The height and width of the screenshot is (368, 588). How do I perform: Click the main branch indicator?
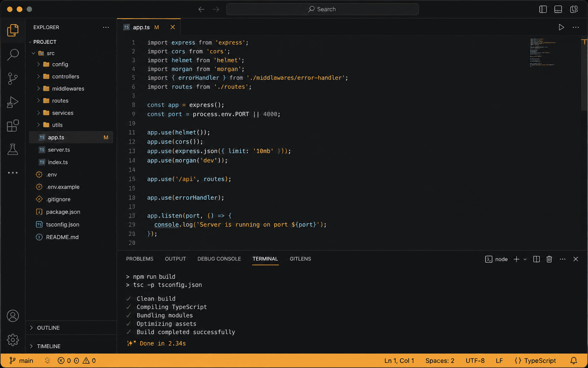click(22, 361)
